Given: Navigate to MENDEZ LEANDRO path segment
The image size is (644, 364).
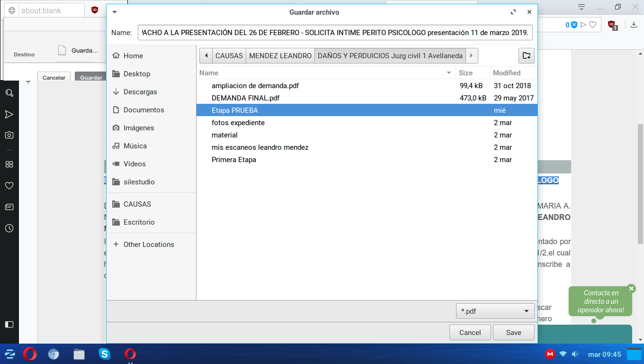Looking at the screenshot, I should point(280,55).
